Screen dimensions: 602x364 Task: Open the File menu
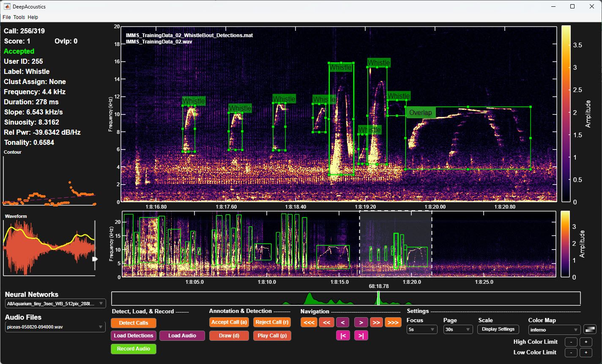tap(6, 17)
